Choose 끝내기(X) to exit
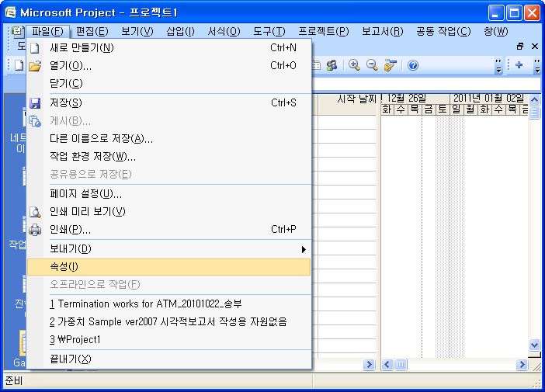Image resolution: width=545 pixels, height=392 pixels. 169,359
